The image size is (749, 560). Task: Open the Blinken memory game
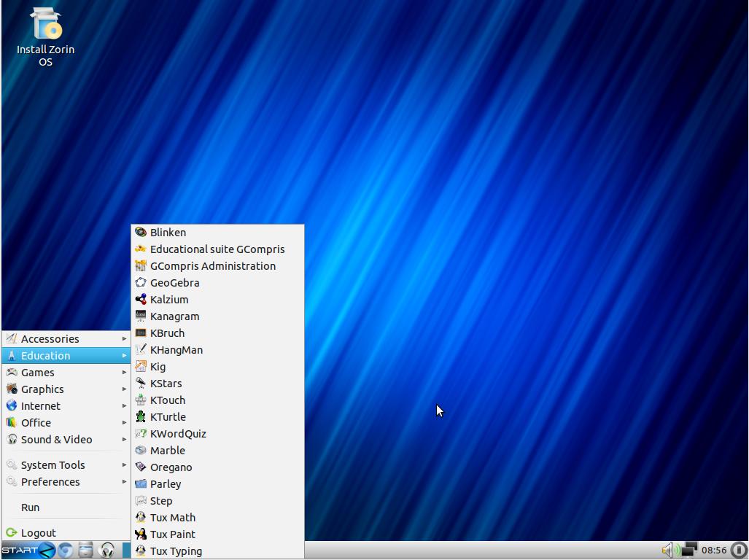pyautogui.click(x=168, y=233)
